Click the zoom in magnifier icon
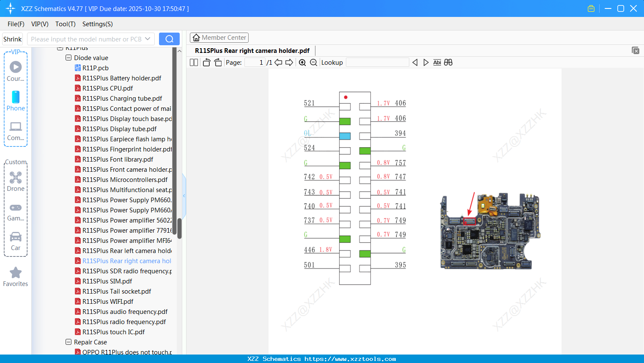The width and height of the screenshot is (644, 363). [302, 63]
